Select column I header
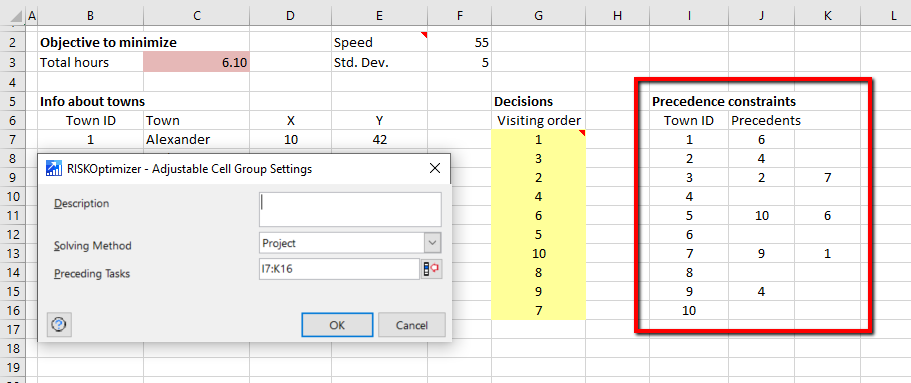Screen dimensions: 911x383 (x=688, y=17)
